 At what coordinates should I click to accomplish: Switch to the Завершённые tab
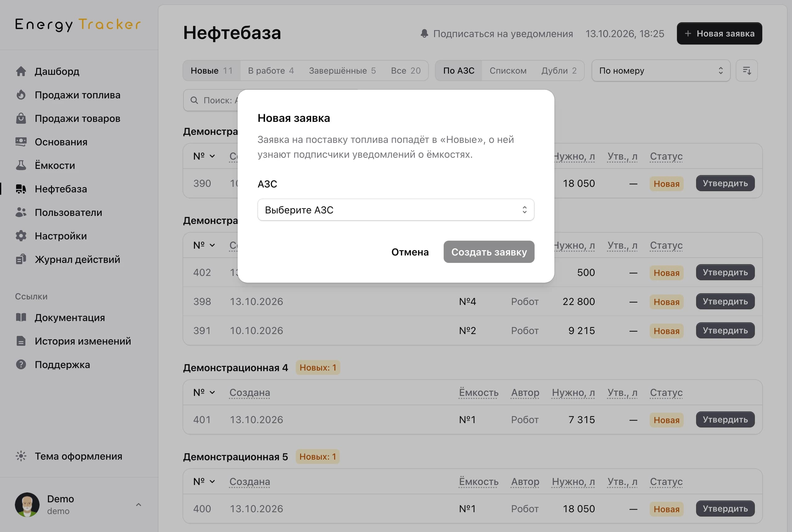(342, 71)
